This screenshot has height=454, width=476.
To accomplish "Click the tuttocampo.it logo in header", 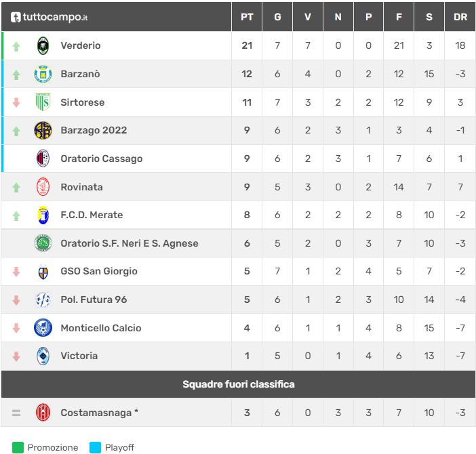I will pos(49,17).
